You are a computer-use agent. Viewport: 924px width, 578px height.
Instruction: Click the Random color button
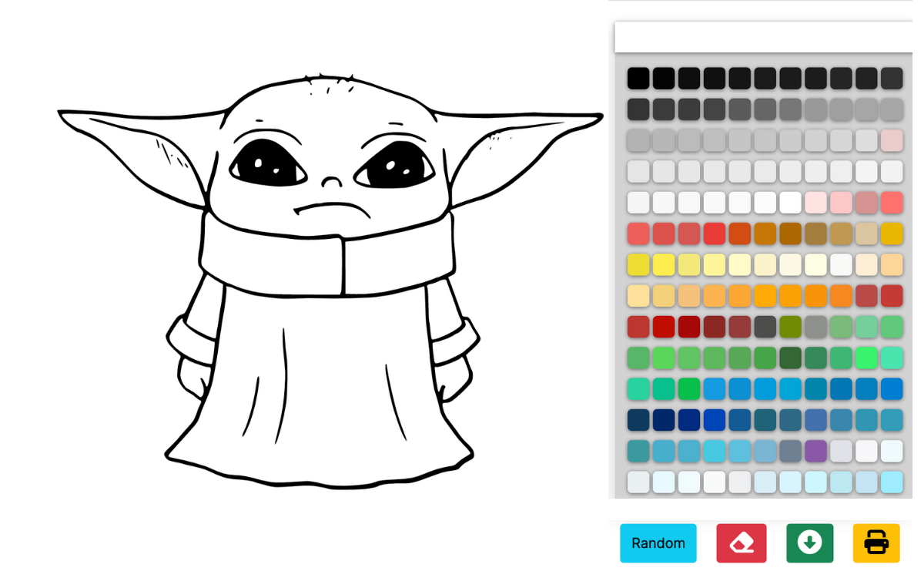click(658, 543)
